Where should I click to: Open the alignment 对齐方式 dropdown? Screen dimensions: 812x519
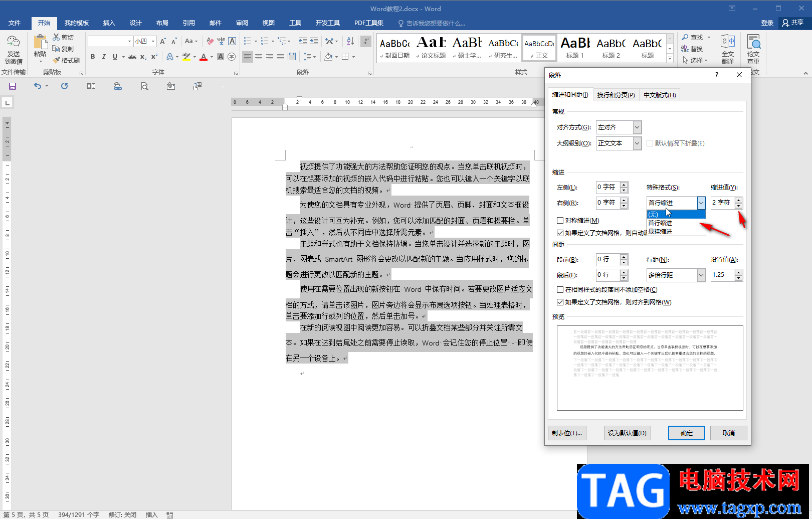[x=637, y=127]
